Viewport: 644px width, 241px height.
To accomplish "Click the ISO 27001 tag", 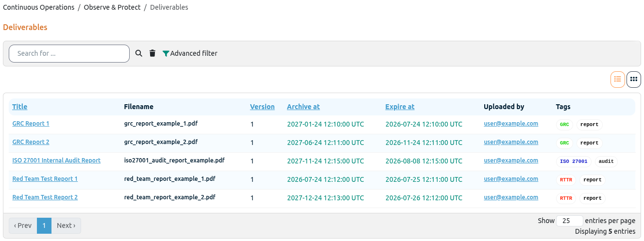I will point(574,161).
